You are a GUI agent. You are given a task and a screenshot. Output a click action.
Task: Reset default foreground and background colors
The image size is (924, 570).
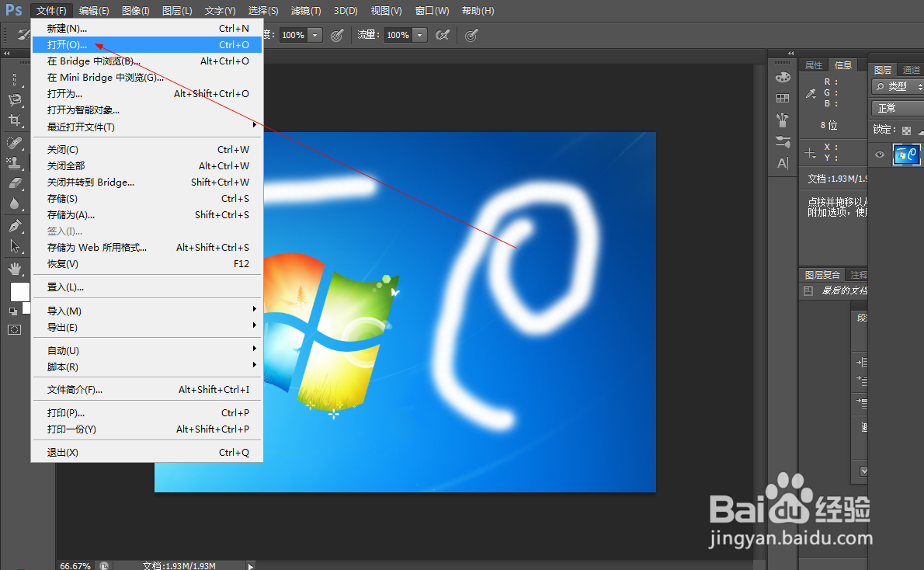click(13, 311)
